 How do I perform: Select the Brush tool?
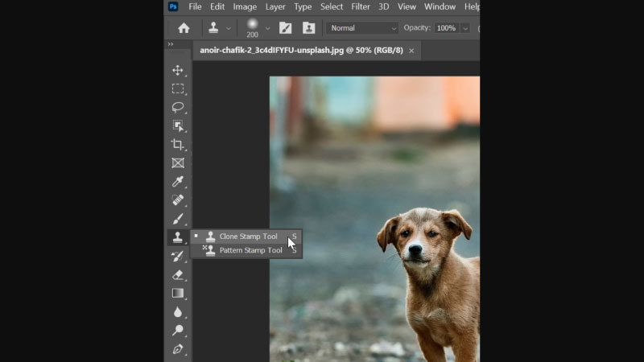178,219
